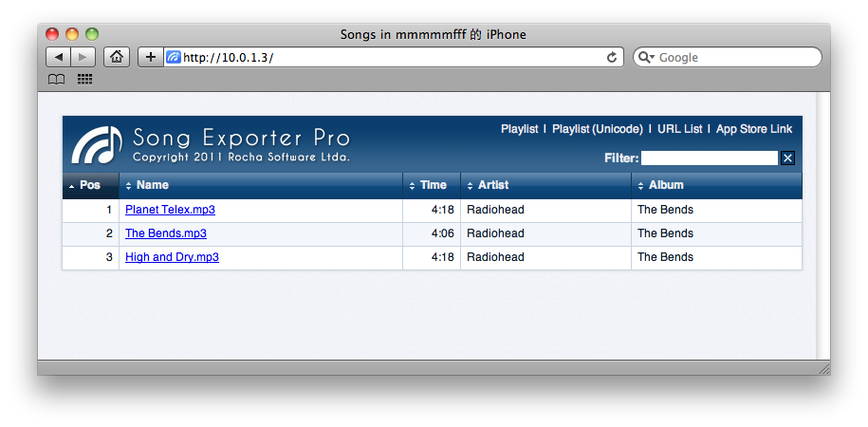This screenshot has height=427, width=868.
Task: Focus the address bar showing http://10.0.1.3/
Action: pos(393,57)
